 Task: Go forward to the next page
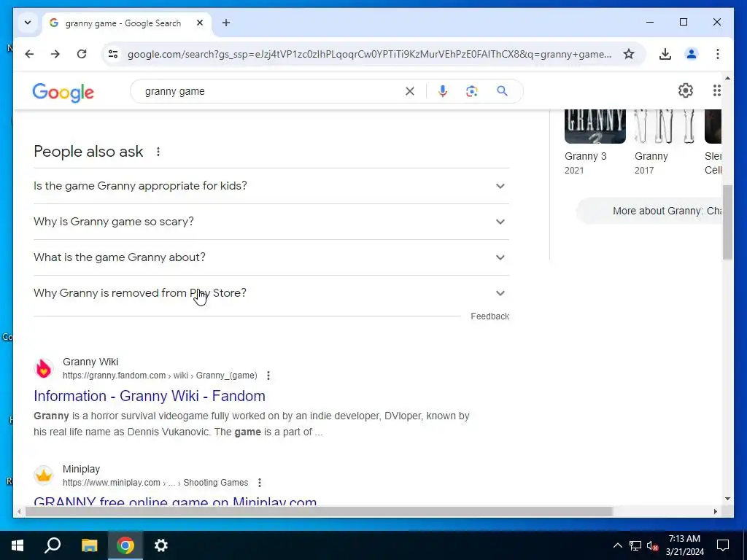tap(55, 54)
